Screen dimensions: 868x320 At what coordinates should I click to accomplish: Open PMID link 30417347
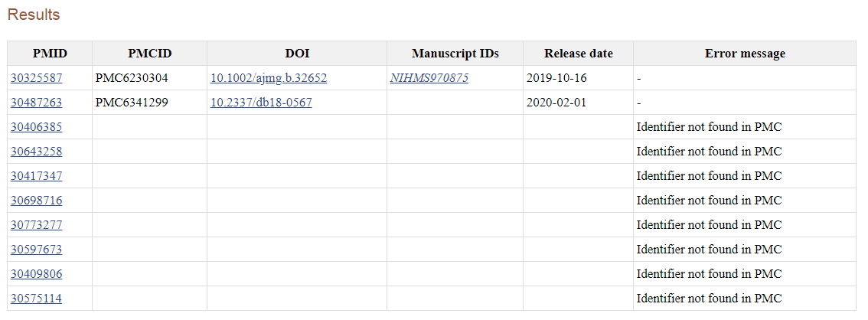coord(37,176)
